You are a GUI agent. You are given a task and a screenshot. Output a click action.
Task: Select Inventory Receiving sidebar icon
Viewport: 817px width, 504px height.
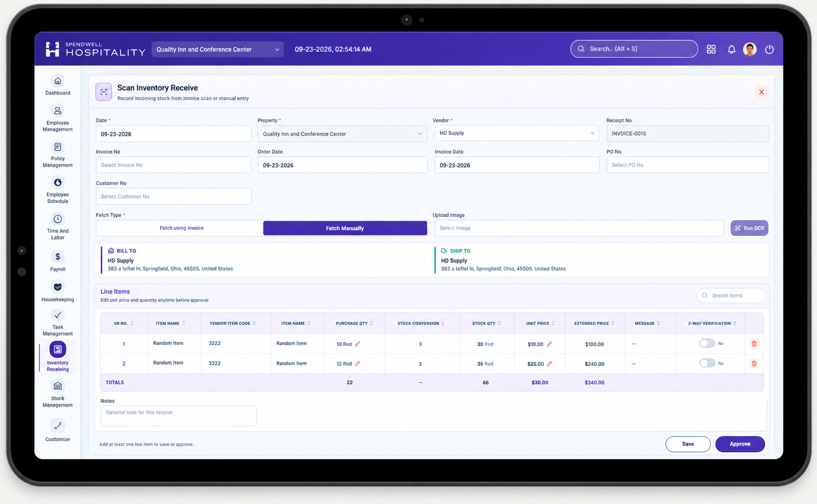58,349
